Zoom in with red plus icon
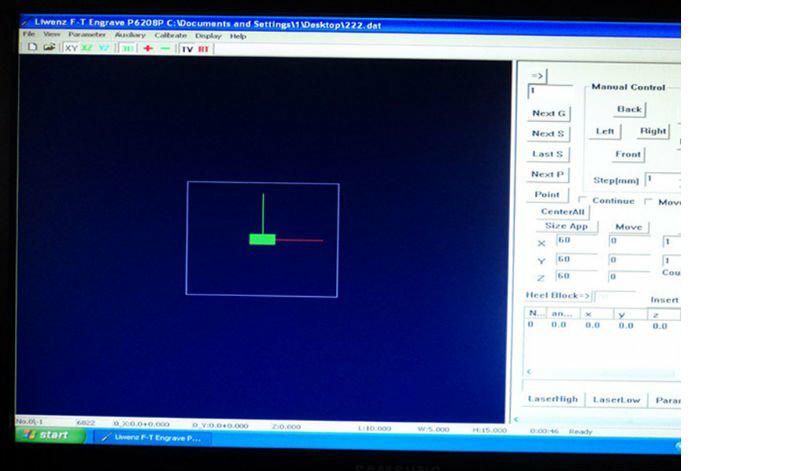800x471 pixels. point(148,47)
